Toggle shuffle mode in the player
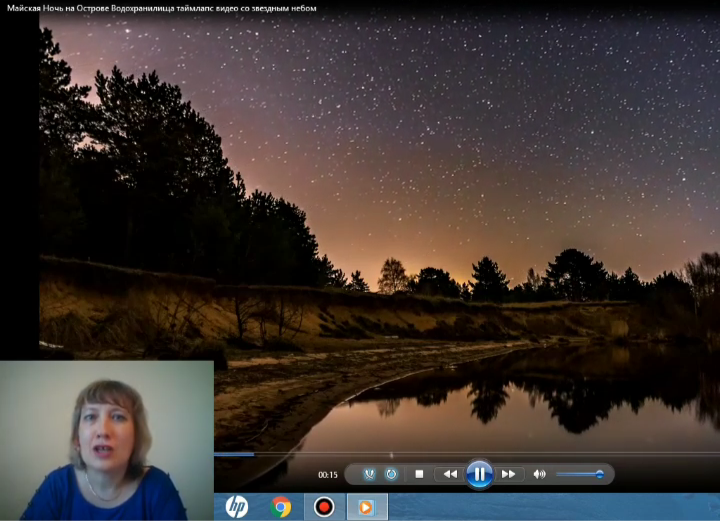This screenshot has height=523, width=720. pos(369,474)
